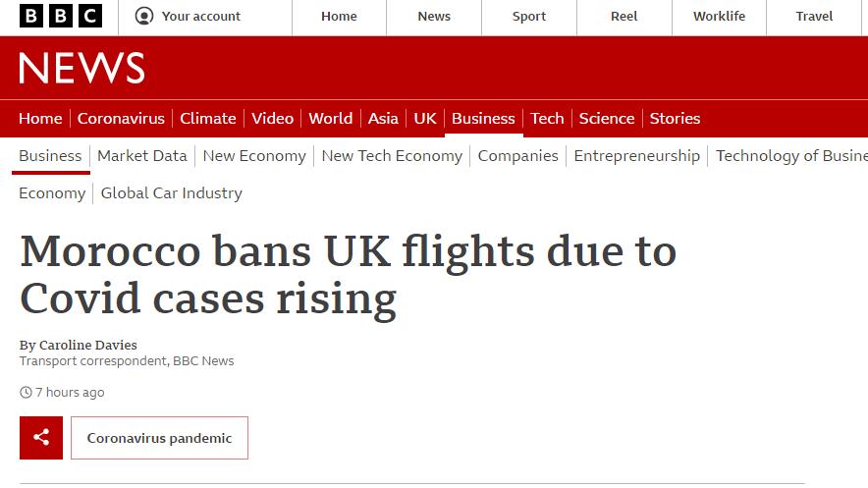Go to the Science news tab
This screenshot has height=488, width=868.
(606, 119)
